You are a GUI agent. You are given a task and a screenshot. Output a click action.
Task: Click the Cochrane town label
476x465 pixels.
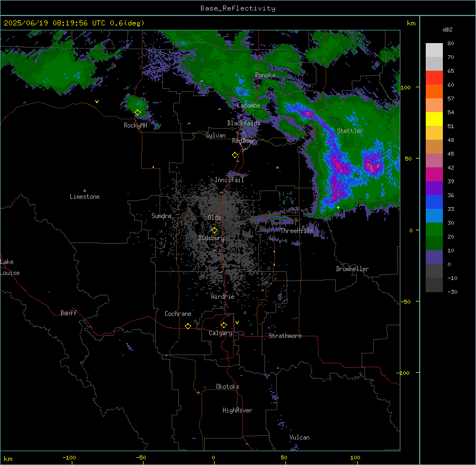point(178,314)
